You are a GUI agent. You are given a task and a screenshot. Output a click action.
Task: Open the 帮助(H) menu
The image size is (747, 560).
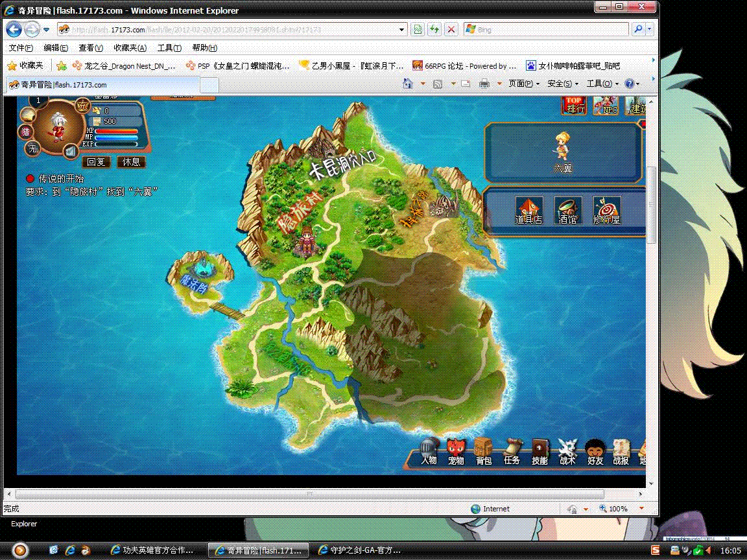(x=204, y=47)
